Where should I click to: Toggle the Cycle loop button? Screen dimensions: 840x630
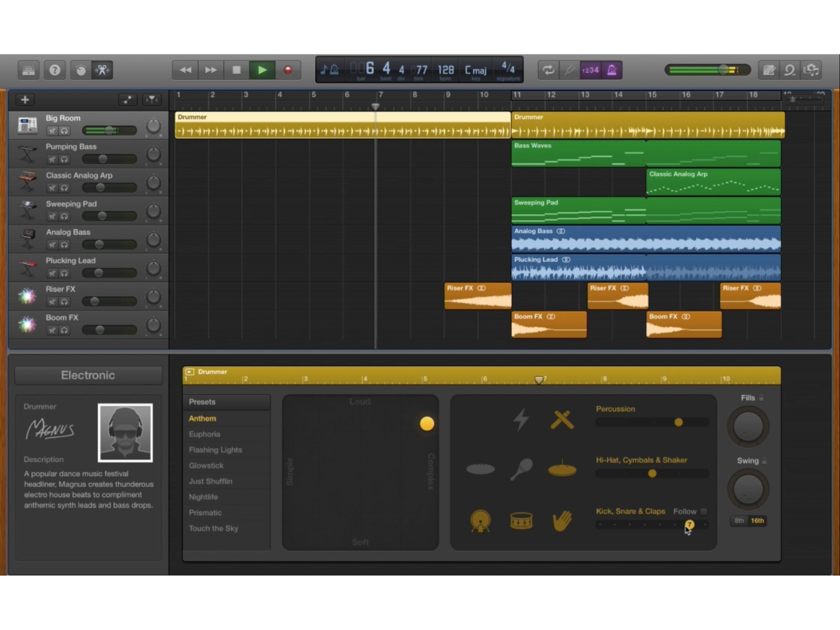[548, 70]
